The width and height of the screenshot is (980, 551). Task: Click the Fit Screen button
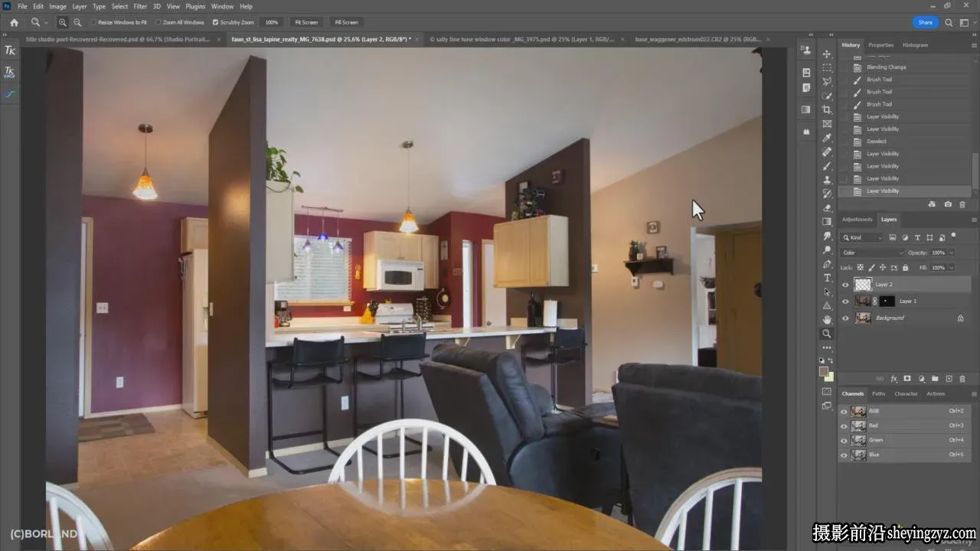click(x=306, y=22)
